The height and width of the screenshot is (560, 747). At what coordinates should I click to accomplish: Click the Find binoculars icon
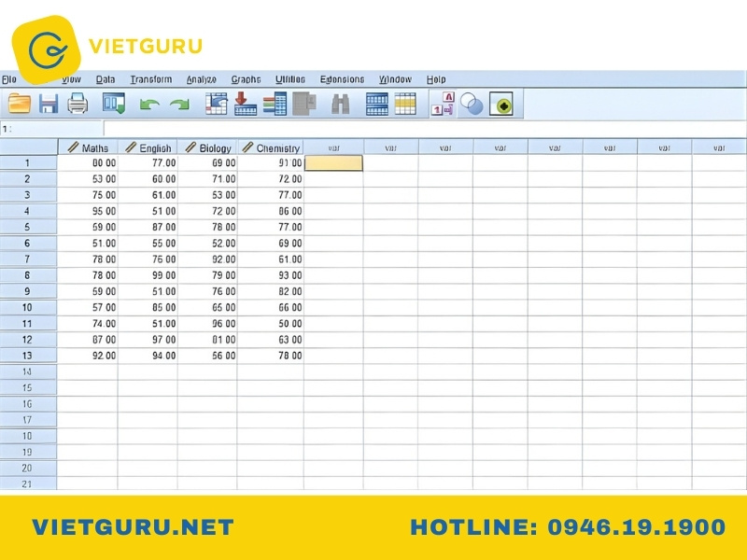[x=340, y=104]
